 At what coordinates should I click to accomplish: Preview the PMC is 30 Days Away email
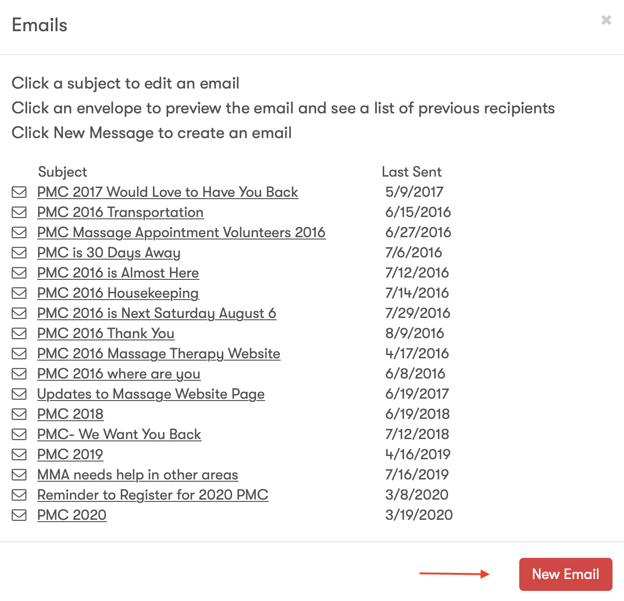point(19,253)
